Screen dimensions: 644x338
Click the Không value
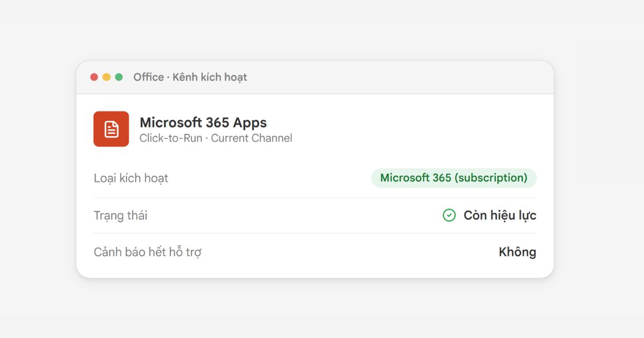[517, 252]
